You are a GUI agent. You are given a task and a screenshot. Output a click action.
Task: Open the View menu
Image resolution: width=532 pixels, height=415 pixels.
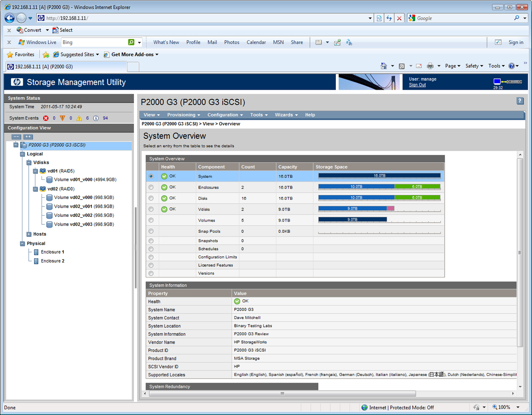click(152, 115)
